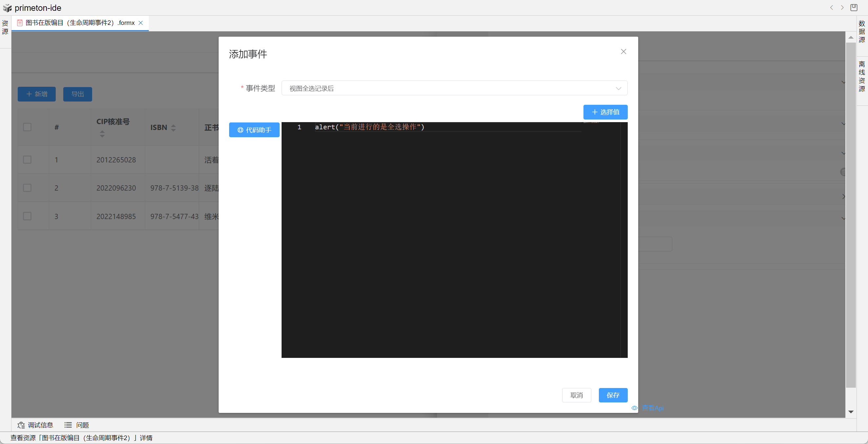This screenshot has height=444, width=868.
Task: Check the row 2 checkbox
Action: click(27, 188)
